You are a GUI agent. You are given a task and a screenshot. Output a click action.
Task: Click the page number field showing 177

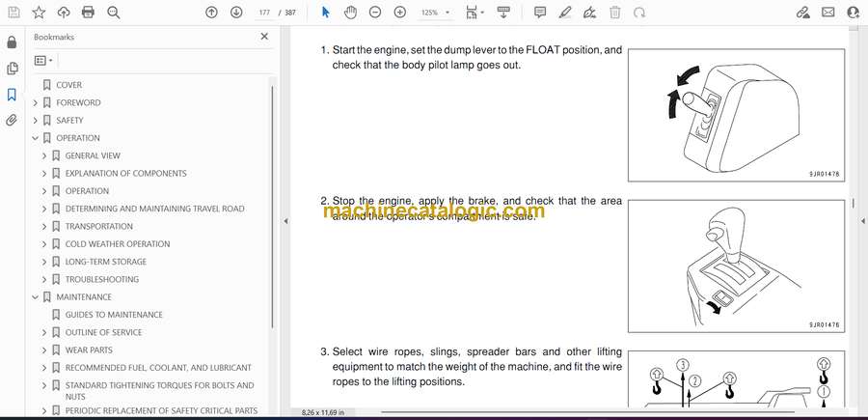coord(264,13)
